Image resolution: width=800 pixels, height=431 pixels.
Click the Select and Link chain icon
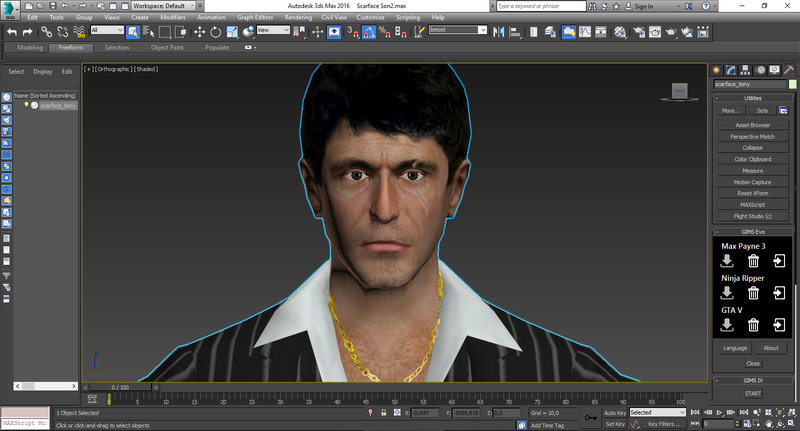46,32
